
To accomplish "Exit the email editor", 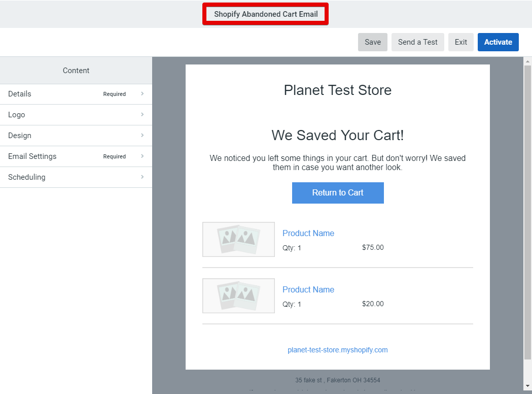I will point(461,42).
